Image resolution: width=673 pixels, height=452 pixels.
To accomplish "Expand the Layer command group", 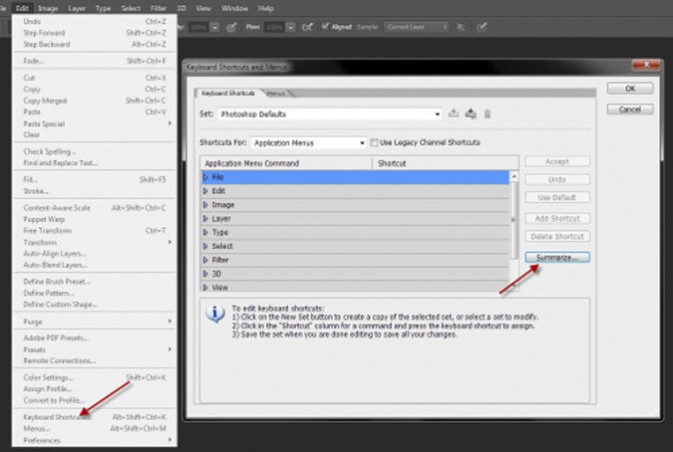I will tap(206, 218).
